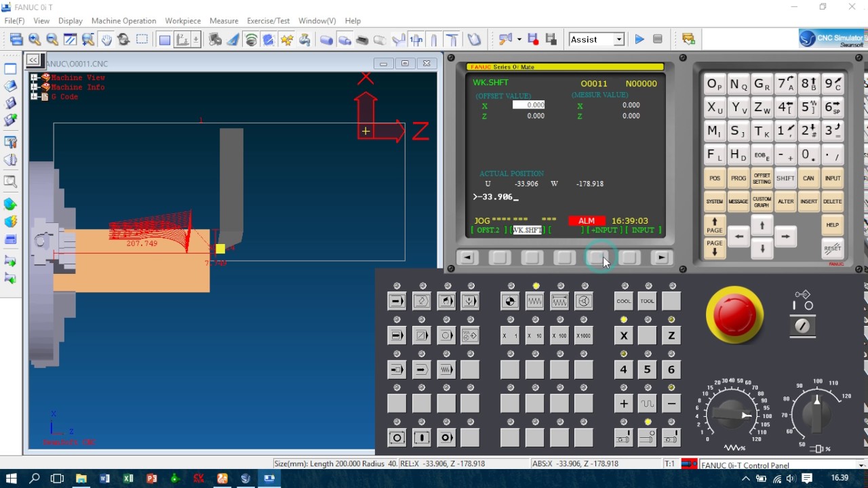The height and width of the screenshot is (488, 868).
Task: Toggle the COOL coolant button
Action: (623, 301)
